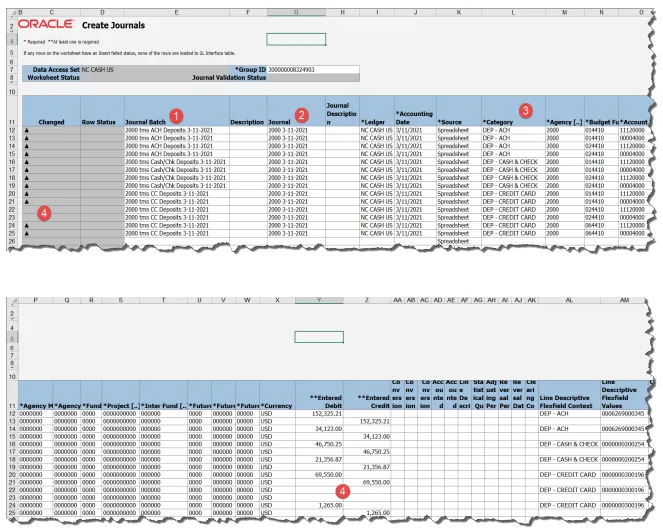Click callout 4 below the Entered Debit amounts
This screenshot has height=532, width=663.
point(343,491)
